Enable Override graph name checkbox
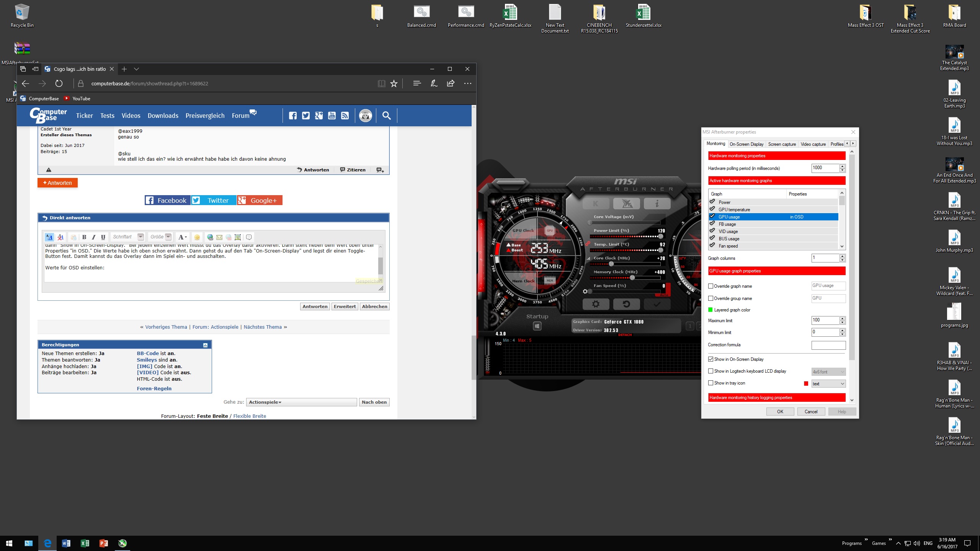 (711, 286)
